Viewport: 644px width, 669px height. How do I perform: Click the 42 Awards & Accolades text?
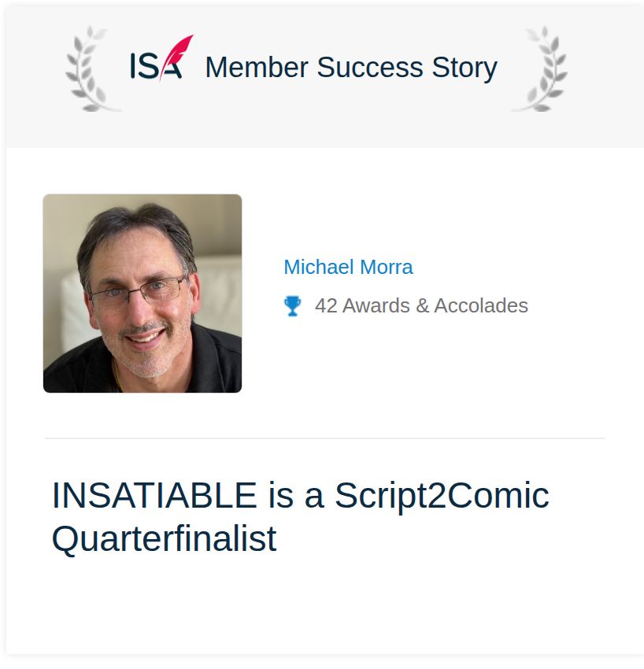[x=421, y=305]
